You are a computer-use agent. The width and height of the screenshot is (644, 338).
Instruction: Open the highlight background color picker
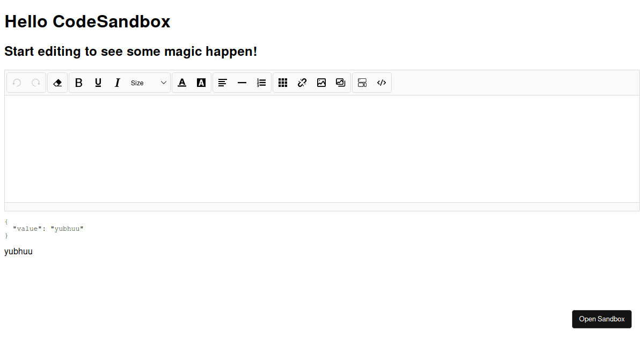tap(201, 83)
